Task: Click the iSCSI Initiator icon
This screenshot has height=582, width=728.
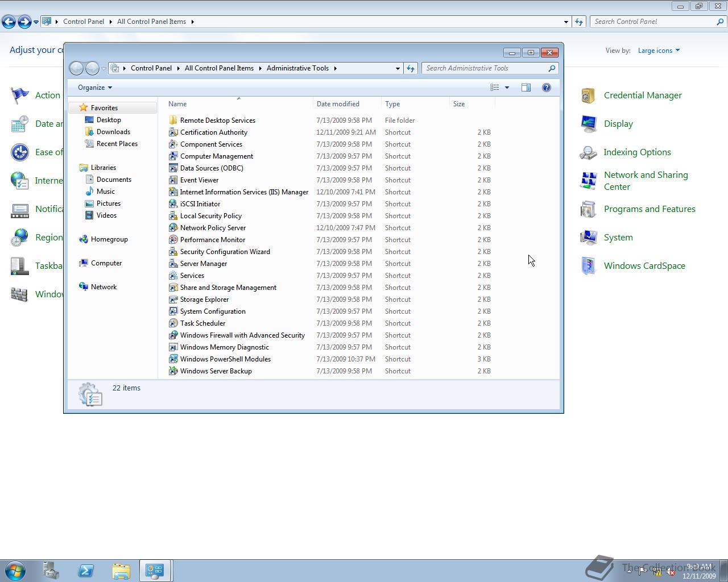Action: click(173, 204)
